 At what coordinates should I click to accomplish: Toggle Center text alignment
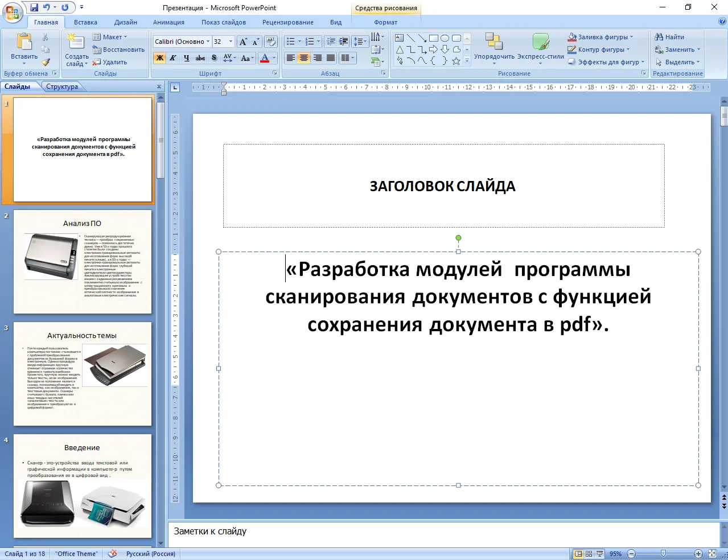pyautogui.click(x=304, y=58)
